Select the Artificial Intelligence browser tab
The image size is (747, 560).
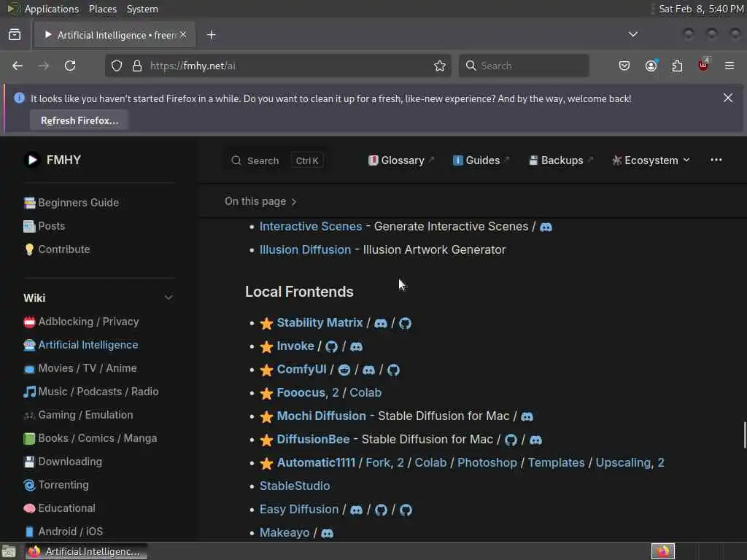pyautogui.click(x=114, y=35)
